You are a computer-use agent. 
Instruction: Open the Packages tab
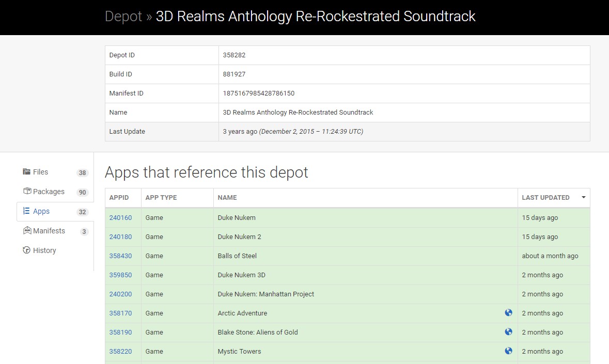[x=49, y=192]
